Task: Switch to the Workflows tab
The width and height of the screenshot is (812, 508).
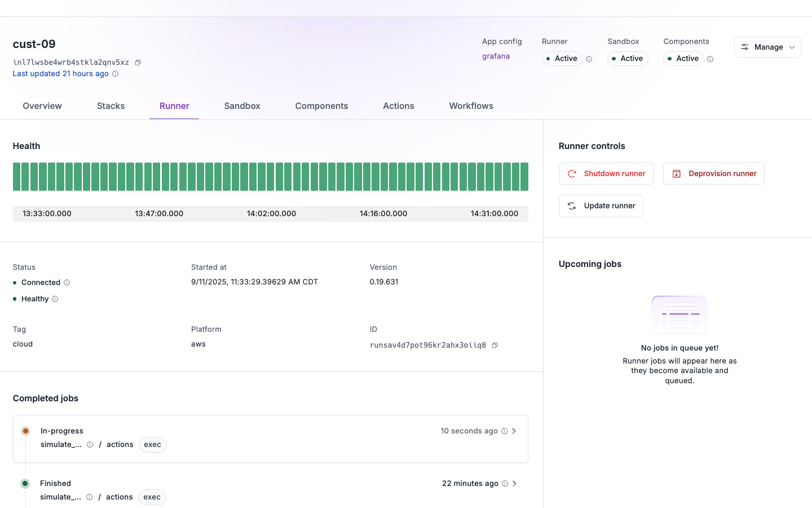Action: [x=471, y=106]
